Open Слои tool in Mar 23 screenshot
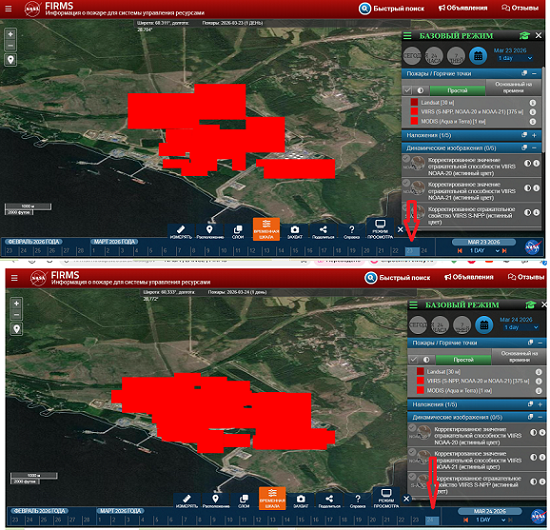The image size is (550, 530). coord(238,232)
